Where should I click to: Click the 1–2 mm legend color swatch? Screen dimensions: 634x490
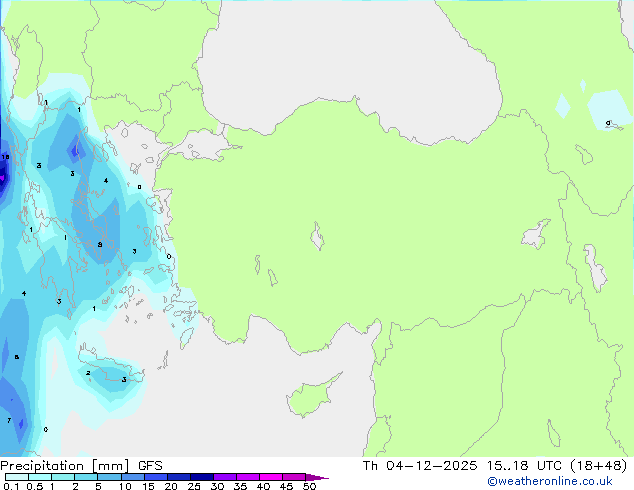click(x=63, y=477)
